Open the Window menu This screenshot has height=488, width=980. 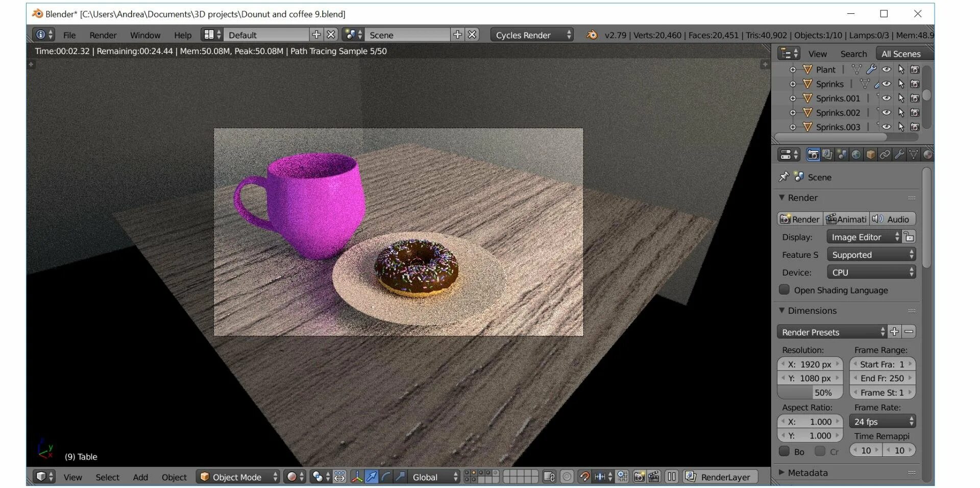point(145,35)
